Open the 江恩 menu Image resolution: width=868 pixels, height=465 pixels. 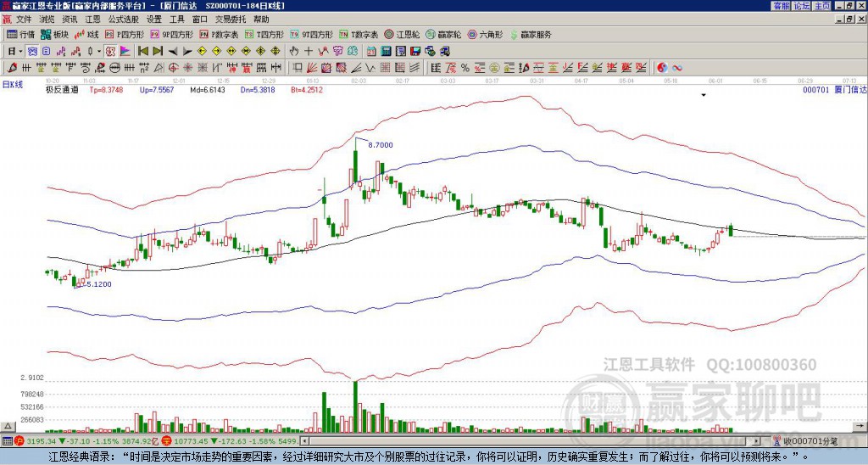coord(92,20)
